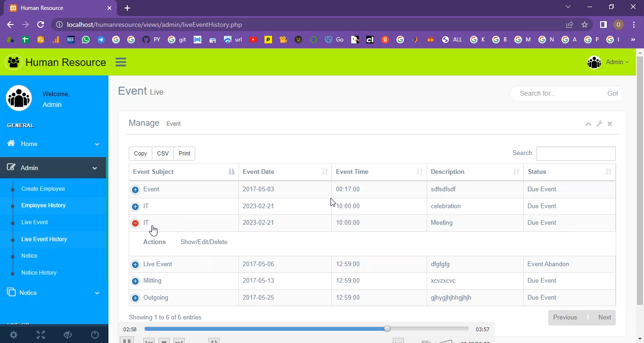Image resolution: width=644 pixels, height=343 pixels.
Task: Expand the Live Event row details
Action: (x=135, y=264)
